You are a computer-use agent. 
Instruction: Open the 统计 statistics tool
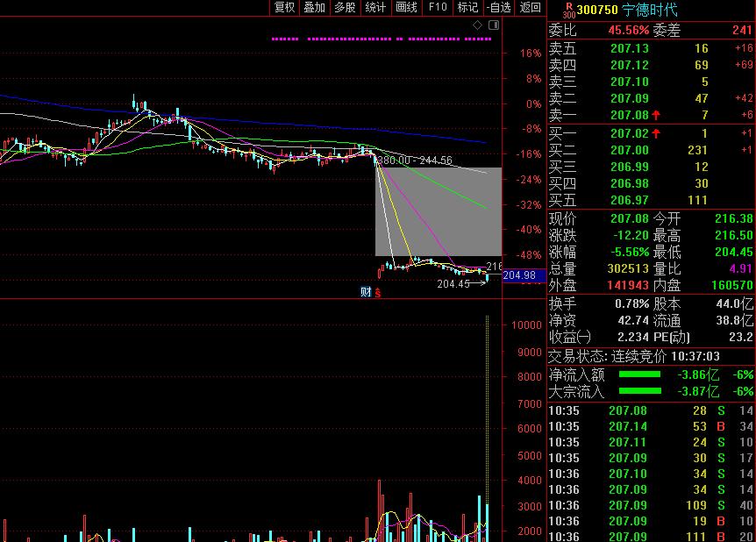pos(375,7)
